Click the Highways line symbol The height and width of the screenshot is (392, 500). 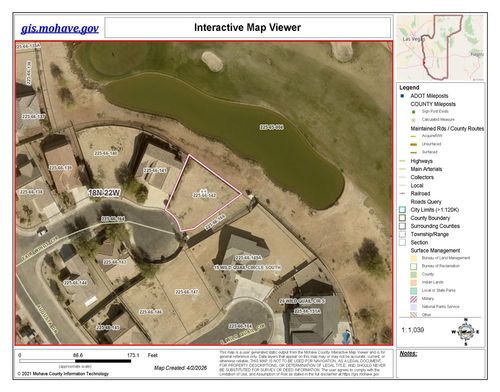tap(403, 161)
